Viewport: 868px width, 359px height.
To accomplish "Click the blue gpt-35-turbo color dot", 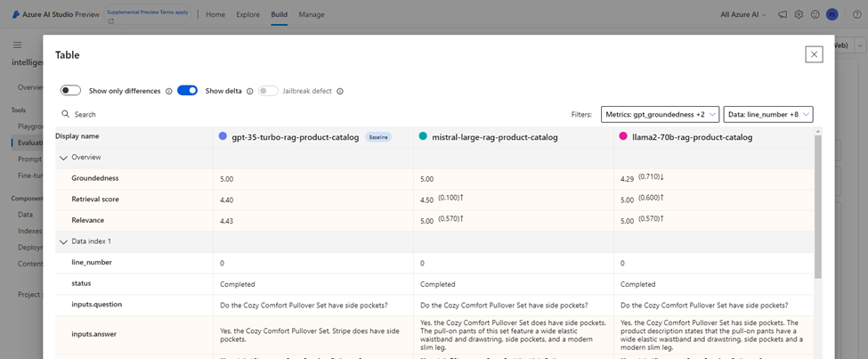I will 223,136.
